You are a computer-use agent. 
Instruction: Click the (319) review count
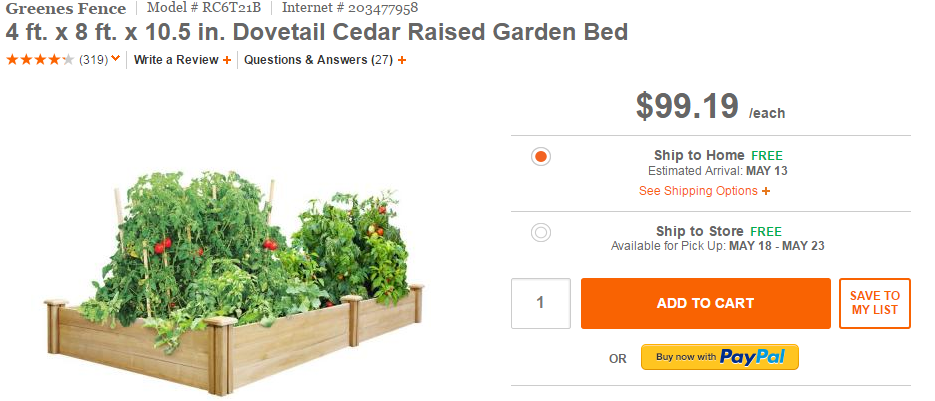(93, 60)
